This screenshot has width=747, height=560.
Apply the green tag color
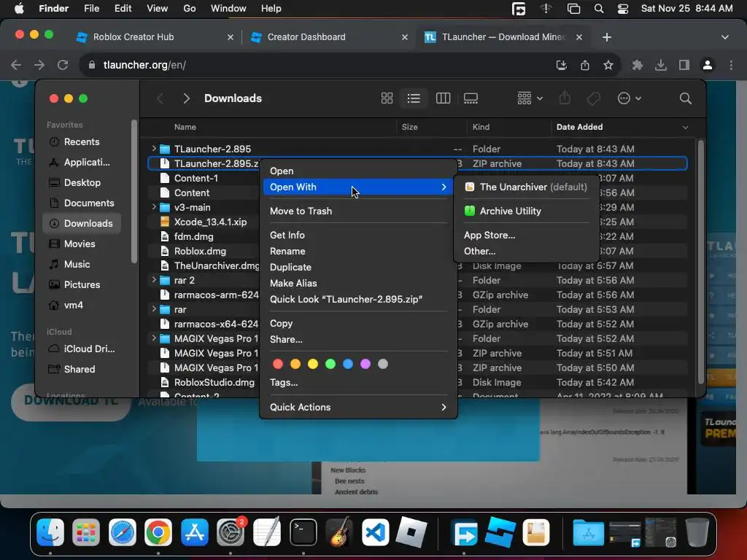click(x=330, y=365)
